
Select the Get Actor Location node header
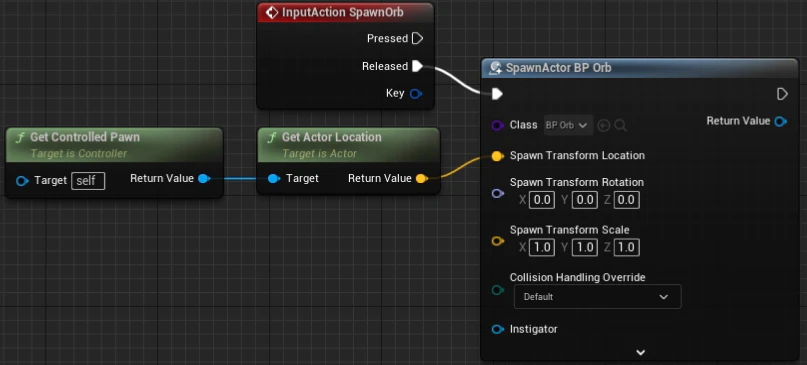348,145
